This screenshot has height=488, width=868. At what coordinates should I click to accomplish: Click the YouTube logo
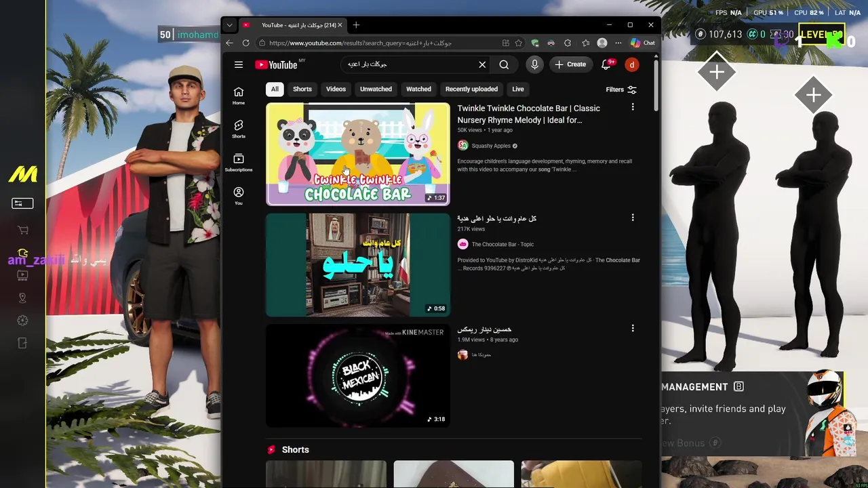(277, 64)
